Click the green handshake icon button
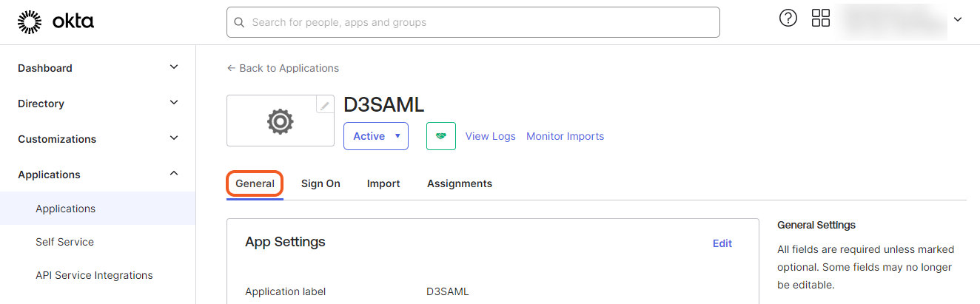Screen dimensions: 980x304 point(440,136)
